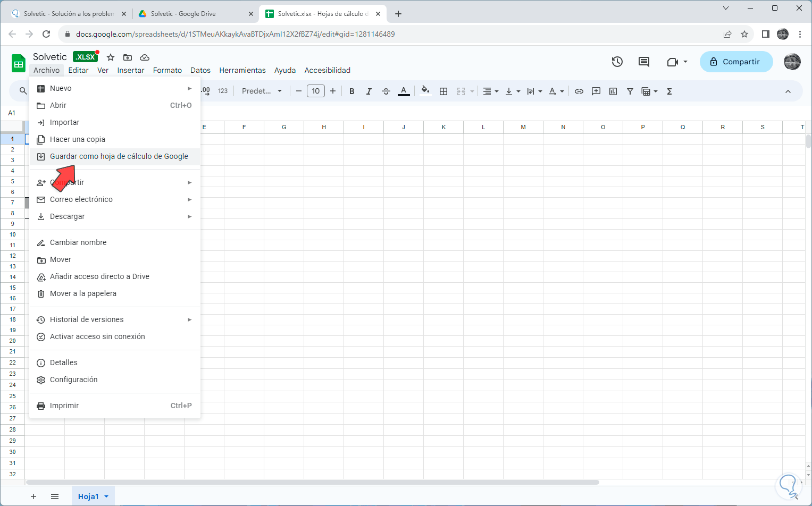812x506 pixels.
Task: Click the toolbar search magnifier icon
Action: pos(23,91)
